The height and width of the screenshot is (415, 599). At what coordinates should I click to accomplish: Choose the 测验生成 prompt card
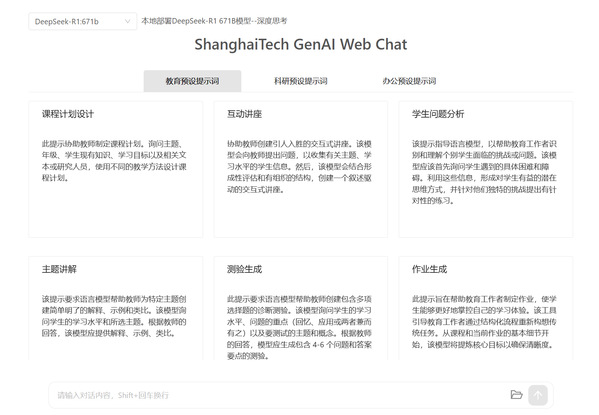pos(301,308)
